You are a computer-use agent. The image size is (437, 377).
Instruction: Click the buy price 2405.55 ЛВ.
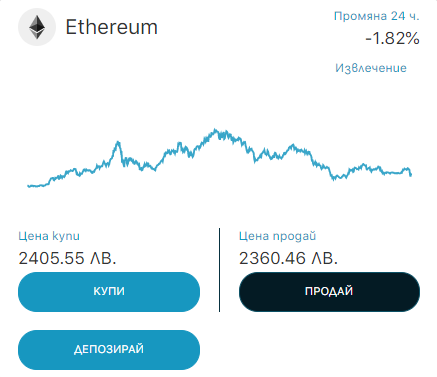[x=67, y=258]
